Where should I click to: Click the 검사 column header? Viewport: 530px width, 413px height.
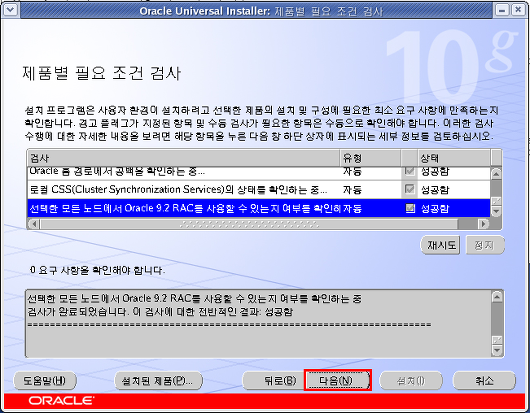pos(184,158)
